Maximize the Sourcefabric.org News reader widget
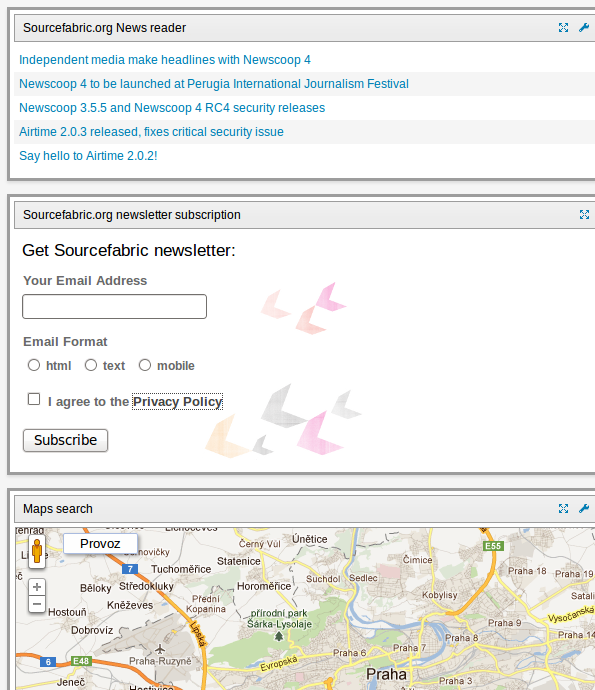This screenshot has height=690, width=595. point(563,28)
